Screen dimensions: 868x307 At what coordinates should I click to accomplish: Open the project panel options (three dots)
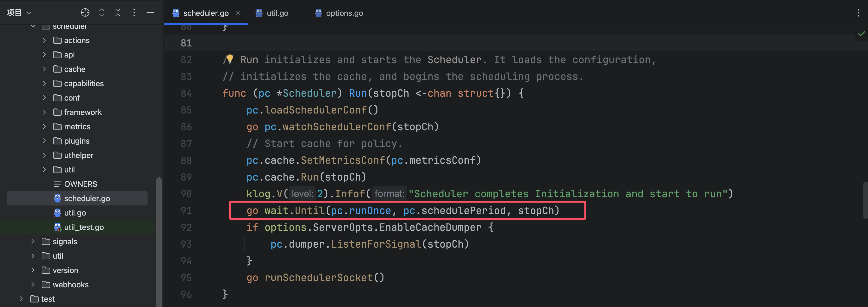pos(134,12)
